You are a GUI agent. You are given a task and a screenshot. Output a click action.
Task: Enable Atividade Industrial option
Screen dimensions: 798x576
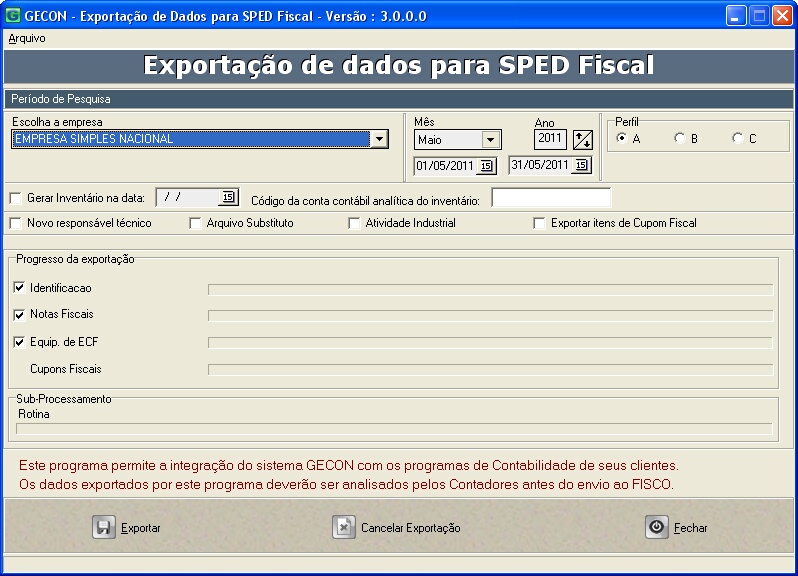[x=354, y=223]
